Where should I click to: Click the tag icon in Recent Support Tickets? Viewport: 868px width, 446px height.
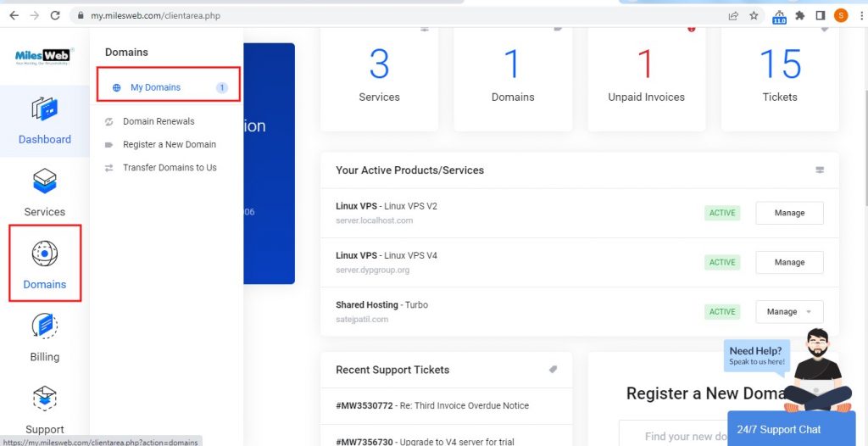[x=553, y=370]
